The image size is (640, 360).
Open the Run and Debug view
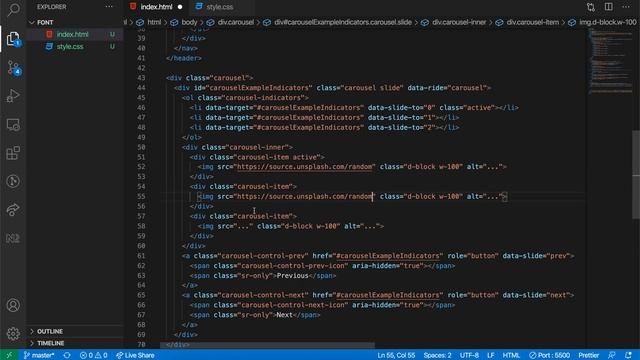pyautogui.click(x=13, y=96)
